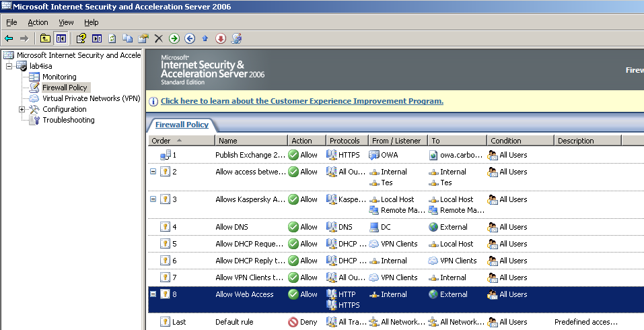Select Troubleshooting in the console tree
644x330 pixels.
(x=68, y=120)
